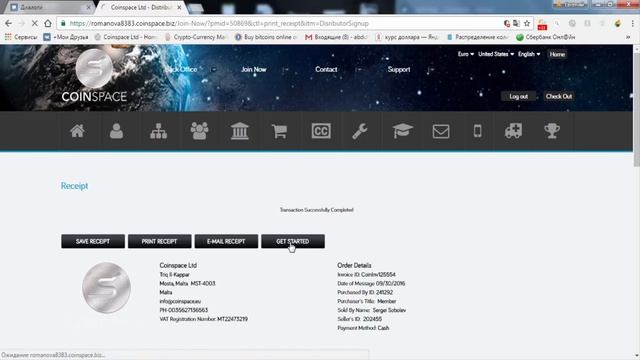Viewport: 640px width, 360px height.
Task: Click the Check Out button
Action: point(559,96)
